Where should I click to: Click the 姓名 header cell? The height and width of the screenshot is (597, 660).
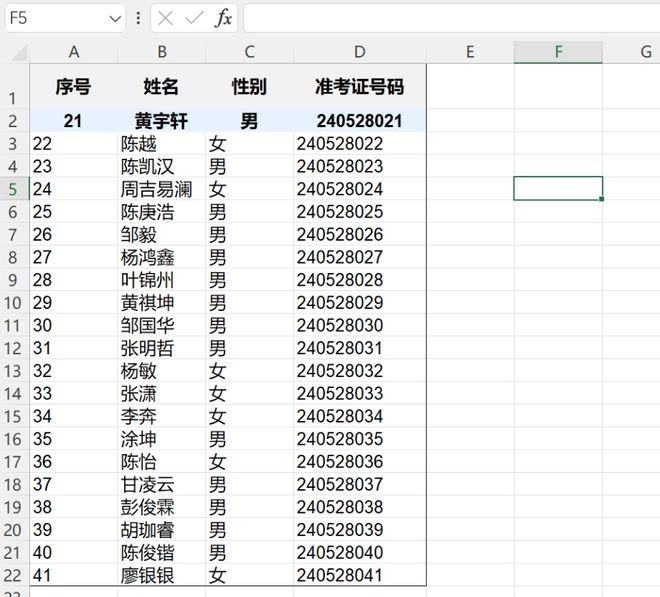tap(162, 86)
